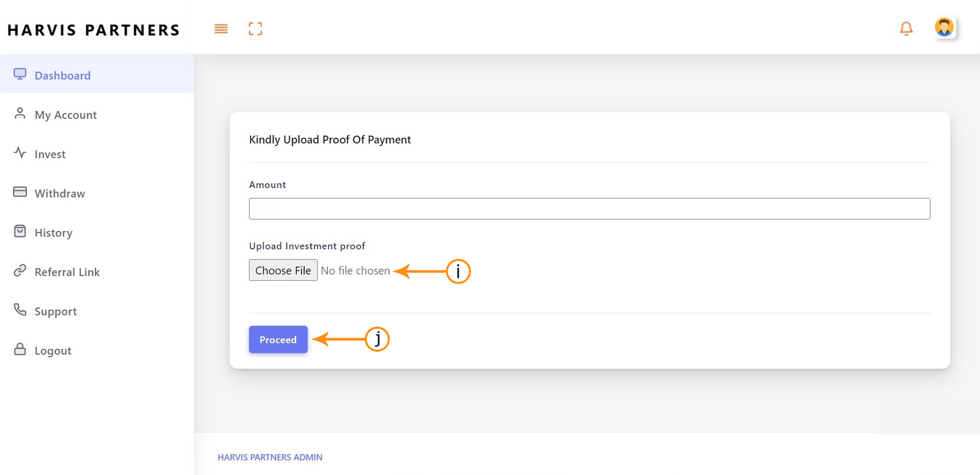Click the Invest activity pulse icon

[20, 153]
